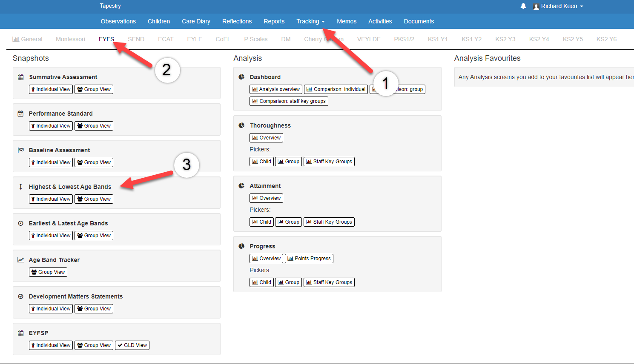Click the Summative Assessment calendar icon
Image resolution: width=634 pixels, height=364 pixels.
(20, 77)
